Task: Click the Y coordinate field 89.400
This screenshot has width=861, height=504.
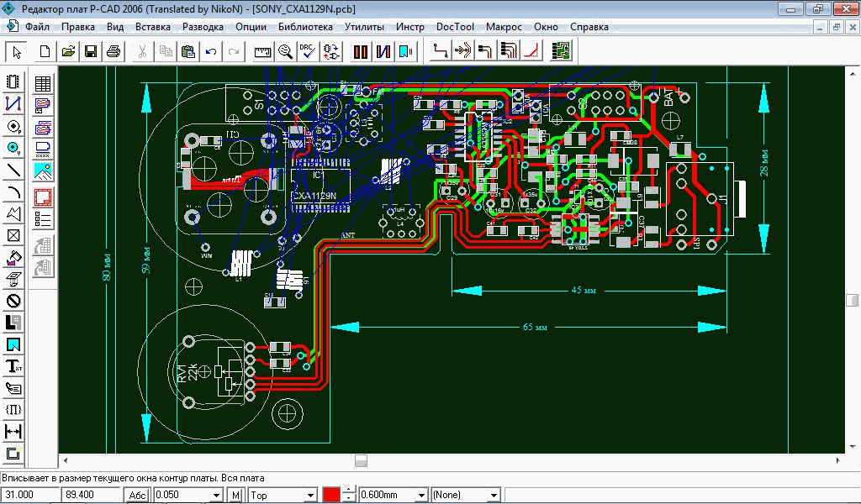Action: [91, 495]
